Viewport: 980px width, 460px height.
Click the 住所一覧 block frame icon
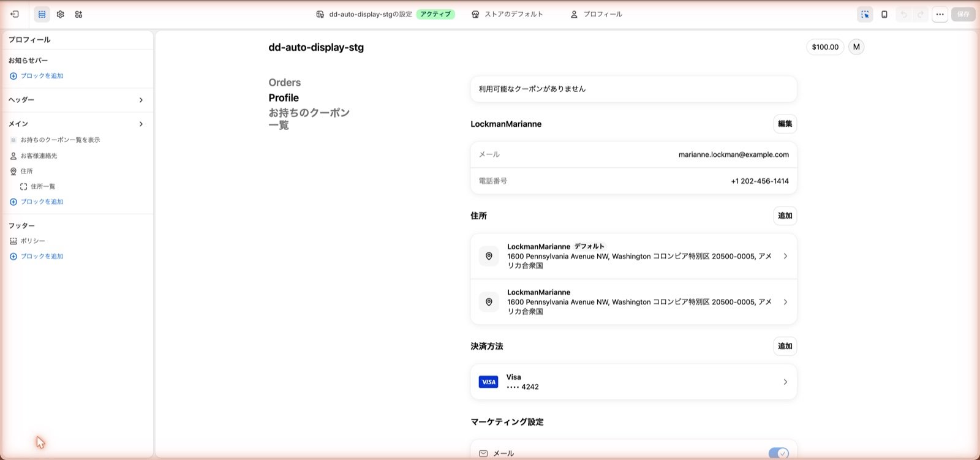point(24,187)
